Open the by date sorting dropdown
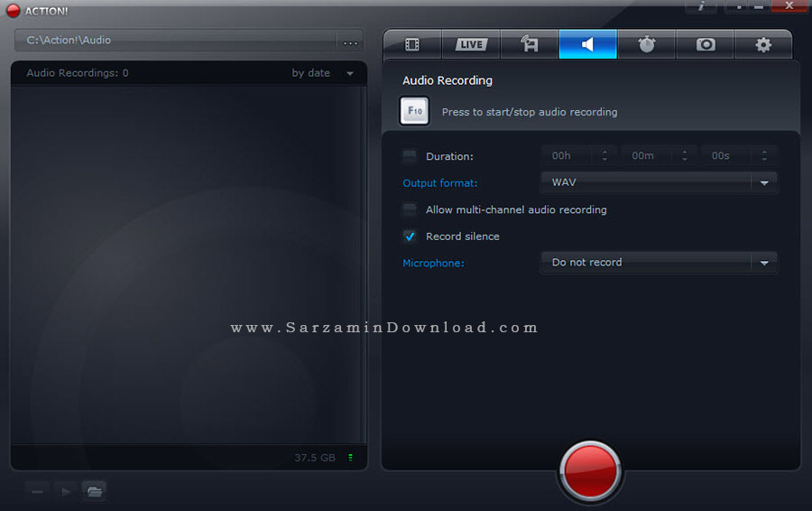This screenshot has height=511, width=812. pyautogui.click(x=323, y=73)
